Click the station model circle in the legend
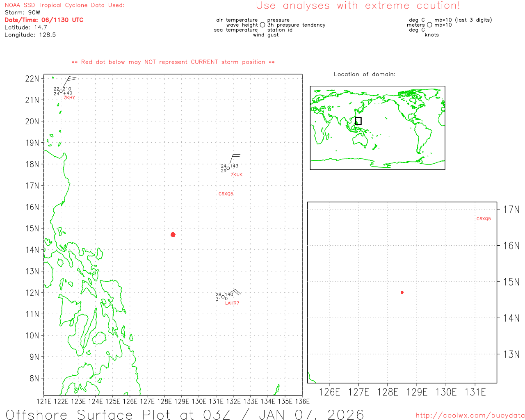The image size is (525, 420). (262, 25)
